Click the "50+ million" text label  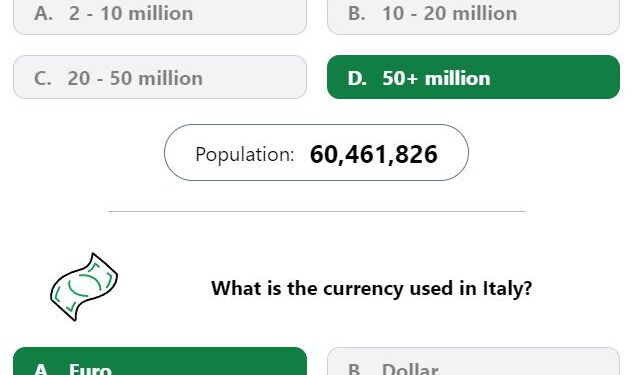pos(436,78)
